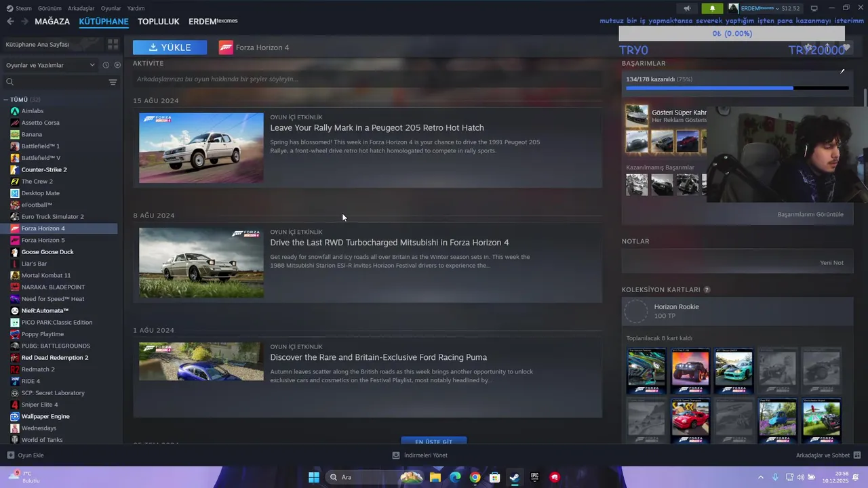Show ready-to-play games filter icon
Screen dimensions: 868x488
click(117, 65)
